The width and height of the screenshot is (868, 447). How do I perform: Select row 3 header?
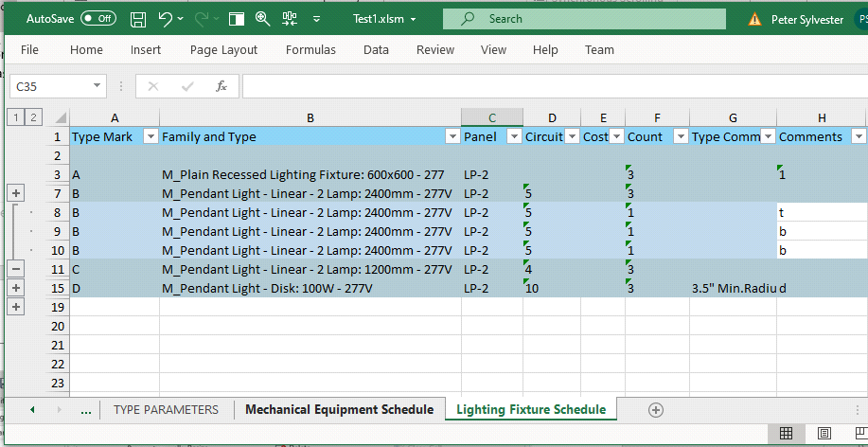tap(57, 175)
